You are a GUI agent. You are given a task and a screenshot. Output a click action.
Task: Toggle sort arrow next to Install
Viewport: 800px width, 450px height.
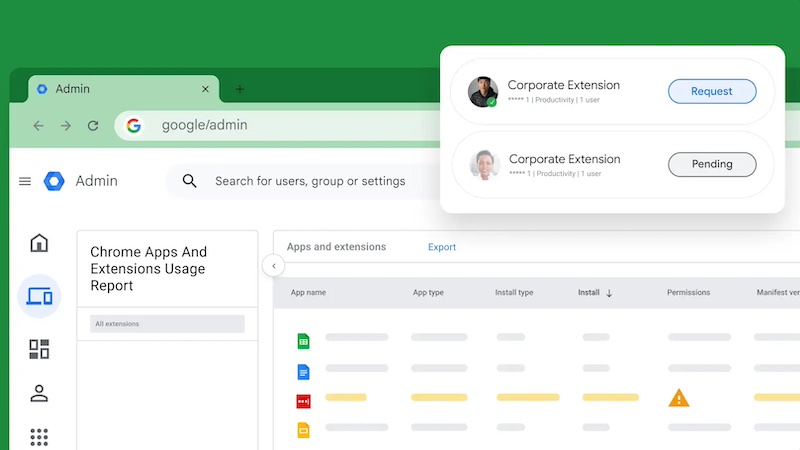pos(609,293)
